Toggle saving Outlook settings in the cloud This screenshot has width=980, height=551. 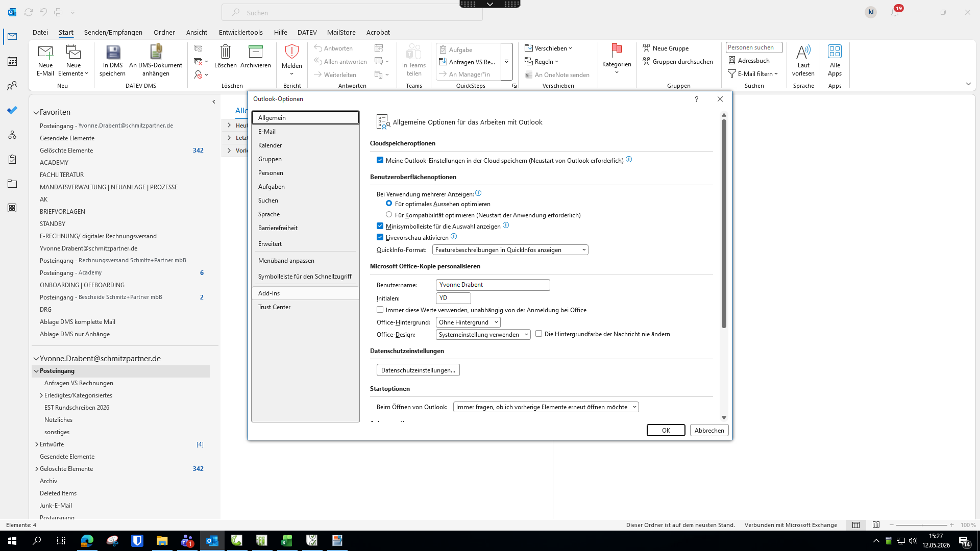tap(380, 160)
